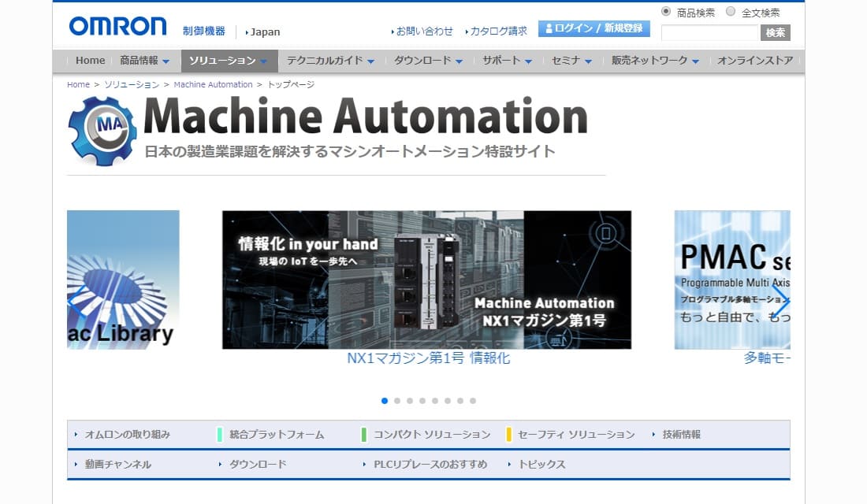Open the トピックス tab

click(x=541, y=464)
